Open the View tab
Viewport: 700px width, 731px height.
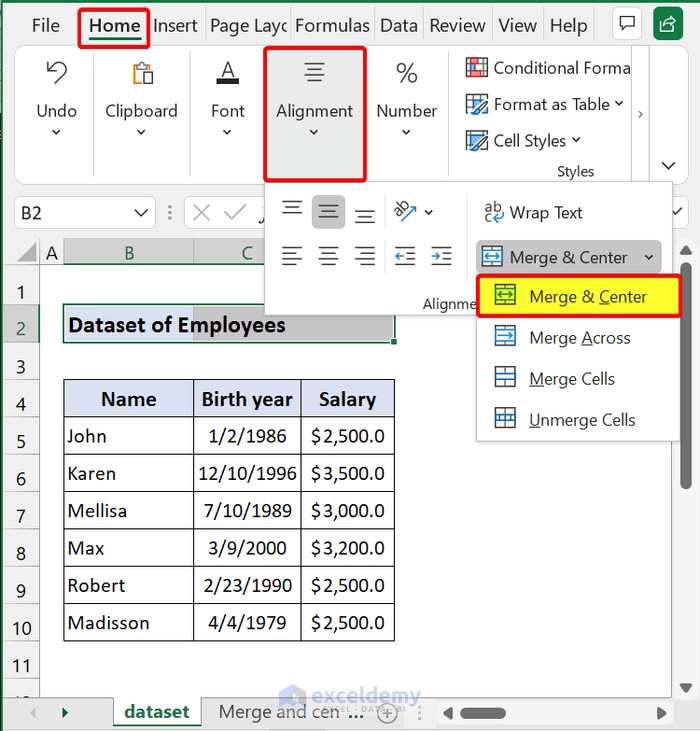tap(517, 25)
